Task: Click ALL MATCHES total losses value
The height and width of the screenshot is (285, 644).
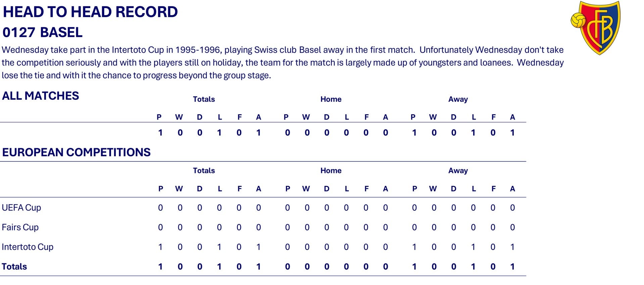Action: point(219,133)
